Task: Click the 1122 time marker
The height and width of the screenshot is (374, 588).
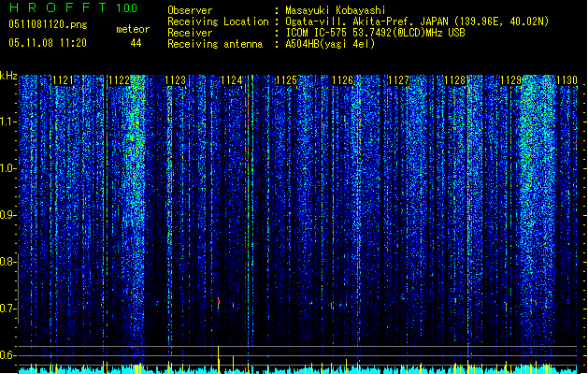Action: coord(120,80)
